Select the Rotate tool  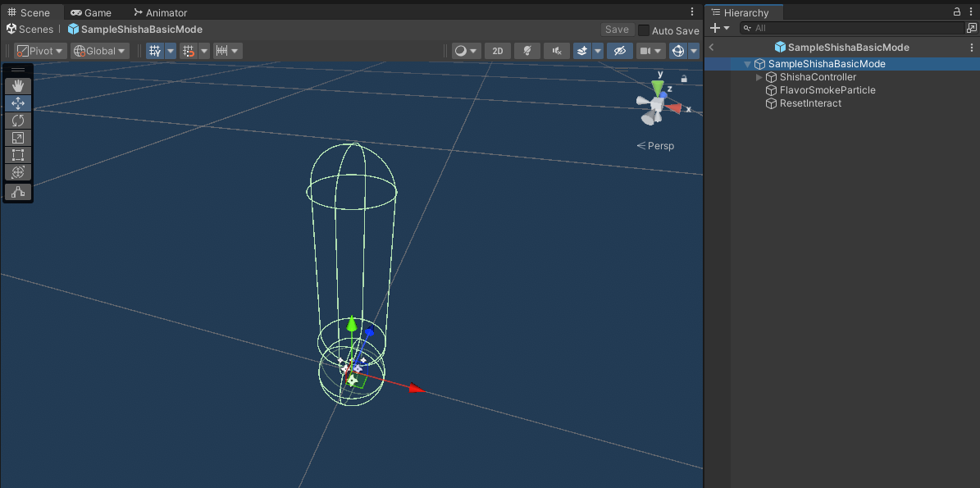[18, 121]
